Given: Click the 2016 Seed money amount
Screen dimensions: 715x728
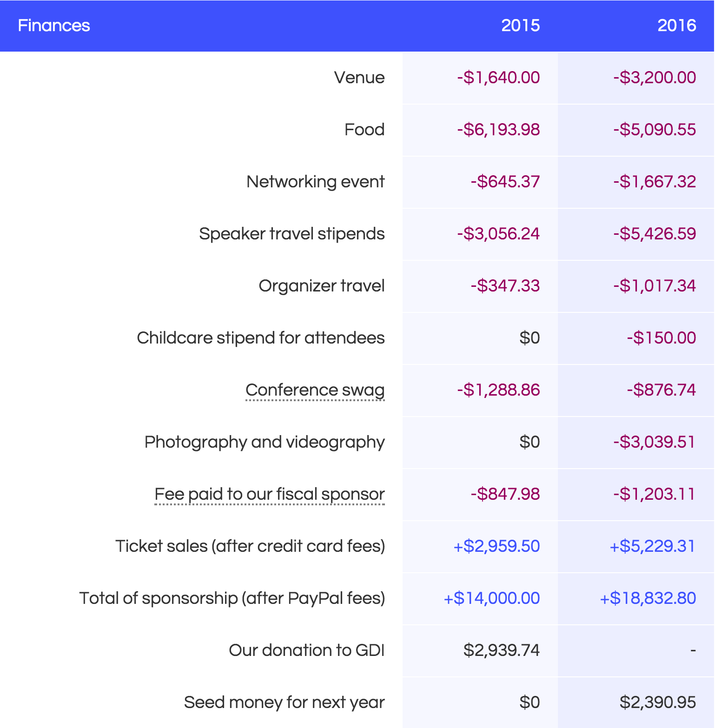Looking at the screenshot, I should coord(657,702).
